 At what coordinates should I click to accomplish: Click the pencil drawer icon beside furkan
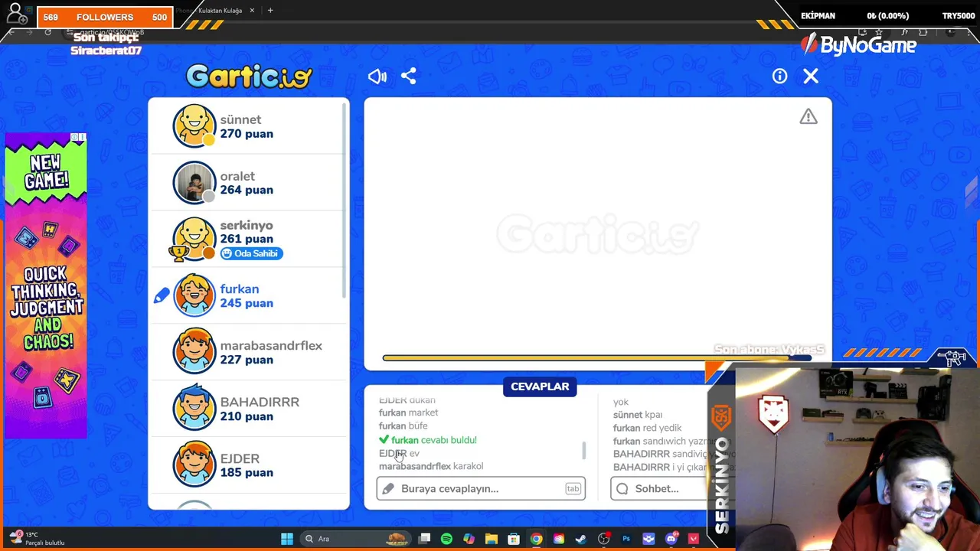pyautogui.click(x=162, y=295)
